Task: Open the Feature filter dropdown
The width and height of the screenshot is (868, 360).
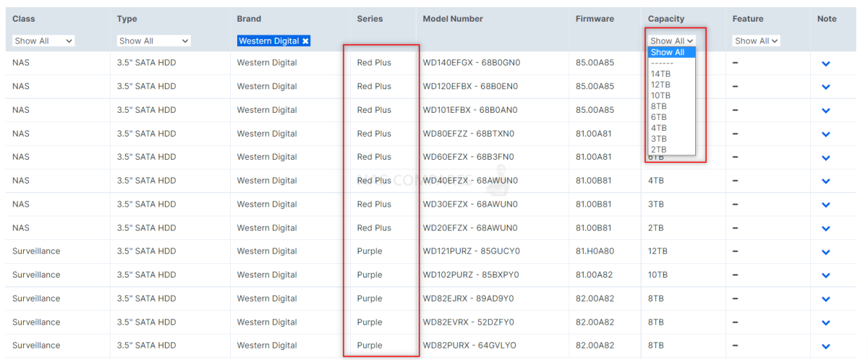Action: tap(756, 41)
